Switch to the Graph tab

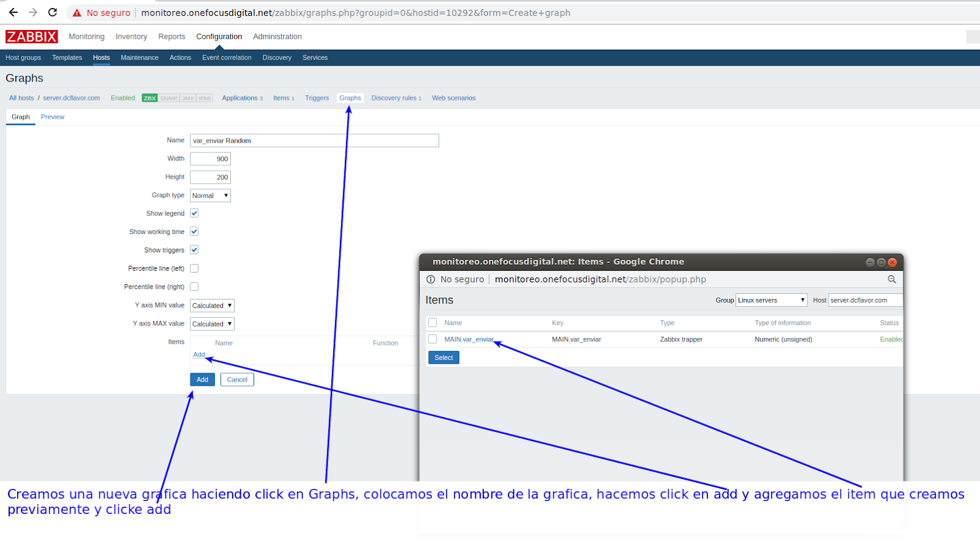click(20, 117)
